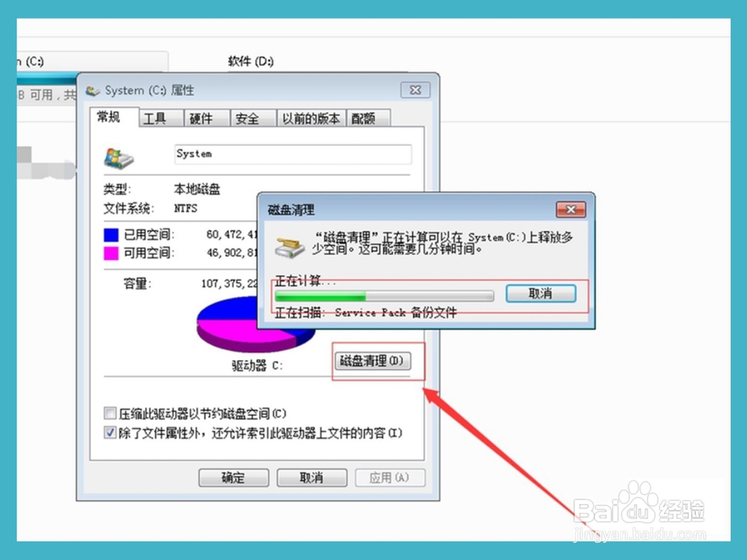Image resolution: width=747 pixels, height=560 pixels.
Task: Enable the 压缩此驱动器以节约磁盘空间 checkbox
Action: pyautogui.click(x=109, y=413)
